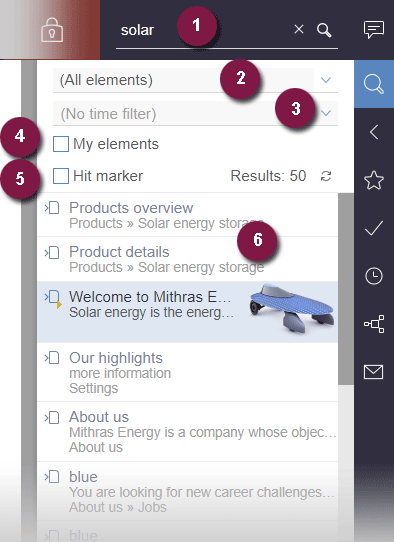The width and height of the screenshot is (394, 542).
Task: Open the tasks checkmark icon
Action: point(374,228)
